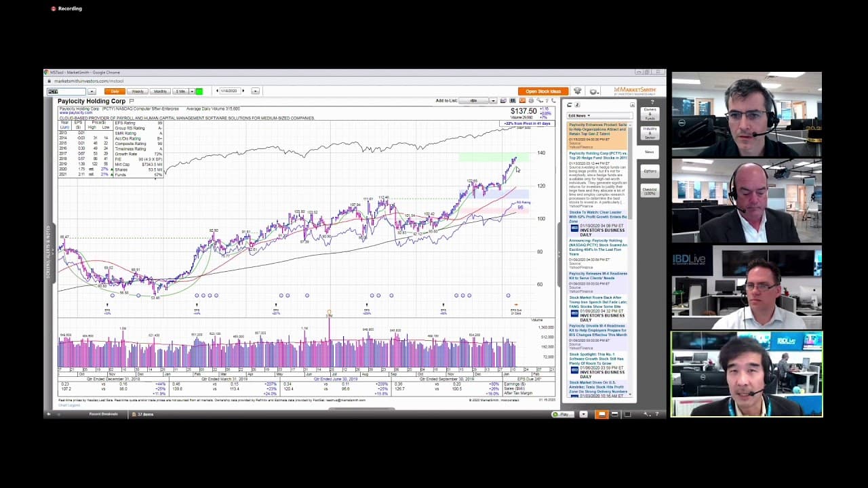Open the Options side tab
Viewport: 868px width, 488px height.
click(x=650, y=171)
